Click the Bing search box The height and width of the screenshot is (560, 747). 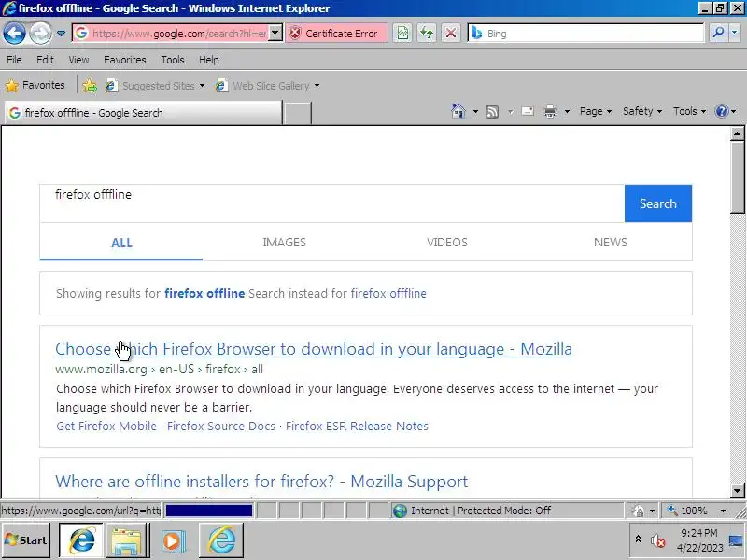pos(585,34)
